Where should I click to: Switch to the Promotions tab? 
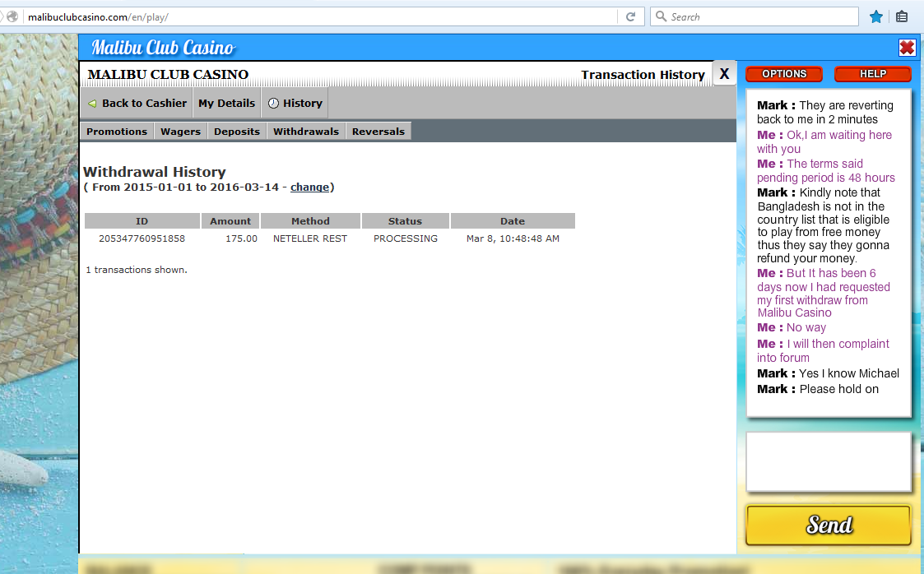117,132
